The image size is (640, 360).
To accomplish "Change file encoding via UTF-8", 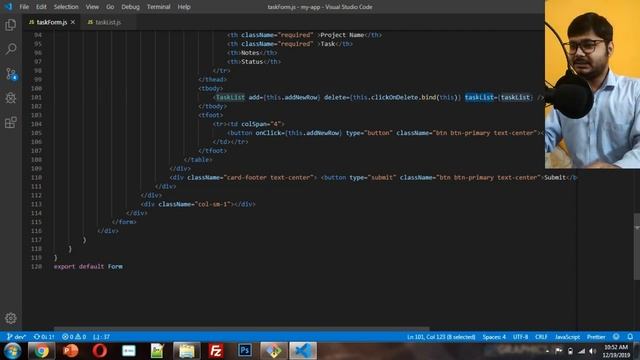I will (x=520, y=337).
